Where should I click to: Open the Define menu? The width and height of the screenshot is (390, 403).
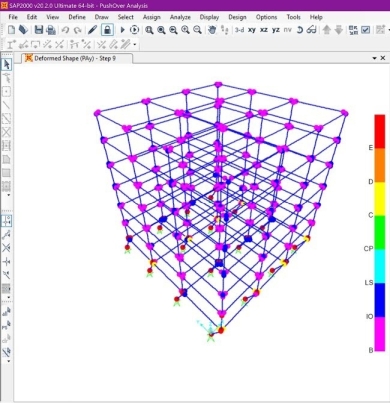77,17
